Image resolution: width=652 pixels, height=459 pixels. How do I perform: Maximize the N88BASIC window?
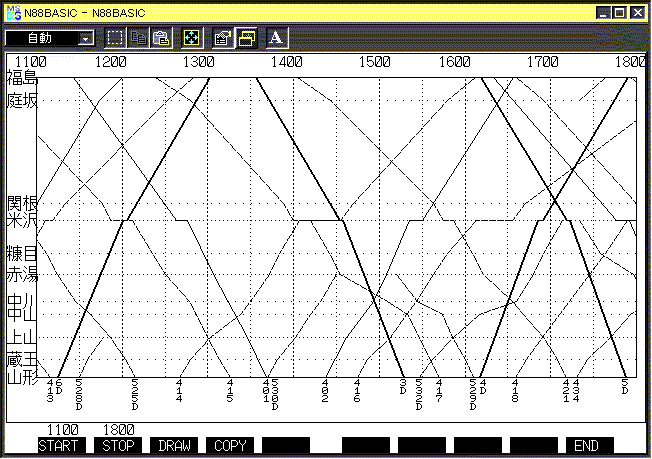pos(620,12)
